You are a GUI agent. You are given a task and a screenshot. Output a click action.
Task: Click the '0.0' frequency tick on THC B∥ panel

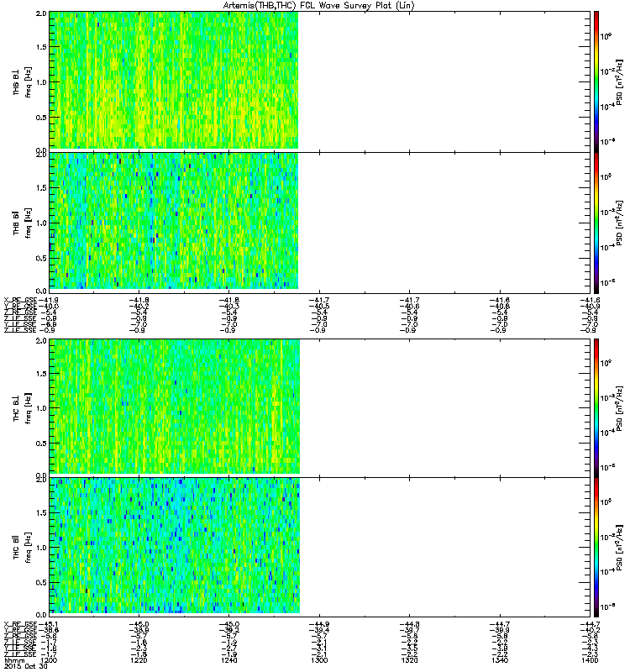pyautogui.click(x=41, y=615)
